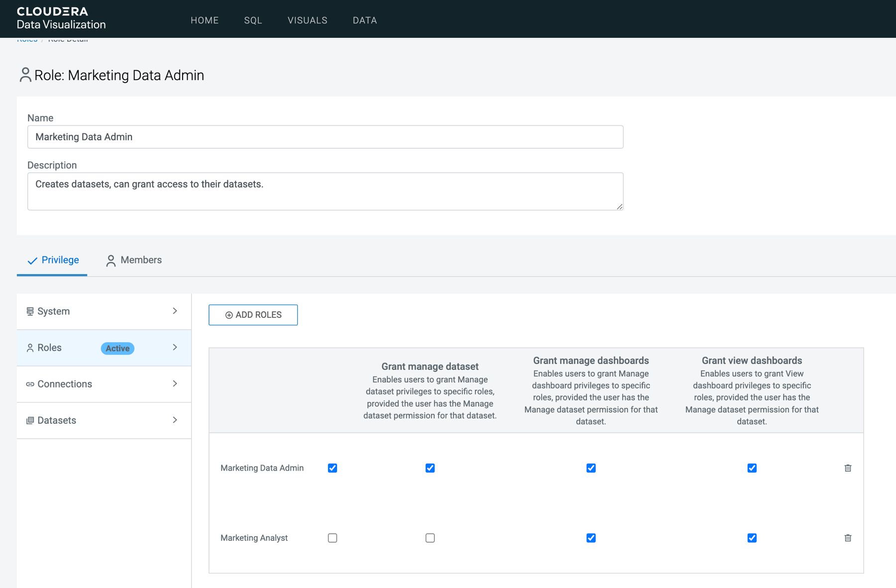Click the person icon beside role title

coord(25,75)
